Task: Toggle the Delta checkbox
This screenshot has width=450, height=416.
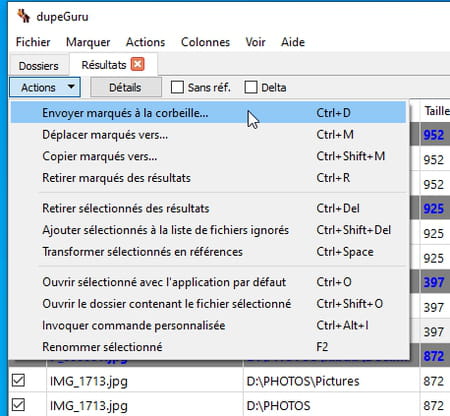Action: (x=251, y=87)
